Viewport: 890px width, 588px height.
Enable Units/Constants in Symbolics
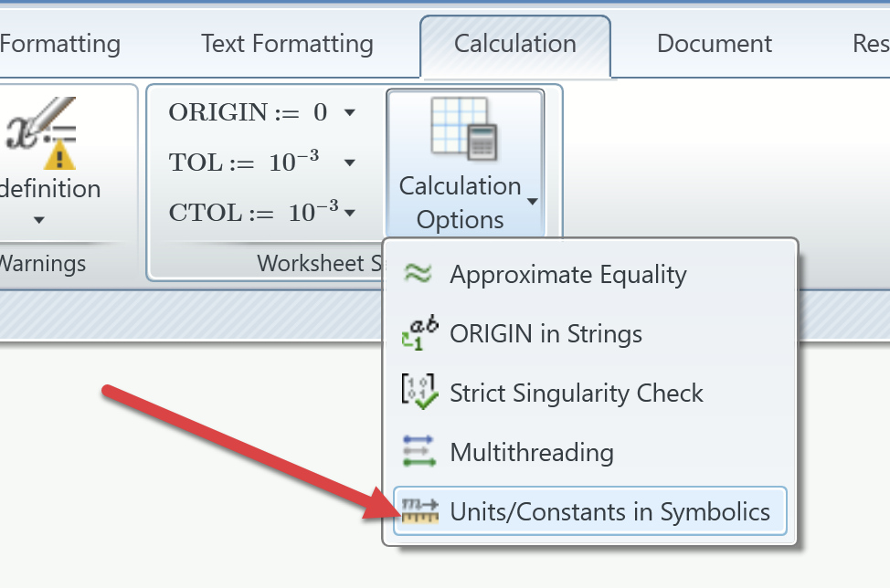pos(609,511)
